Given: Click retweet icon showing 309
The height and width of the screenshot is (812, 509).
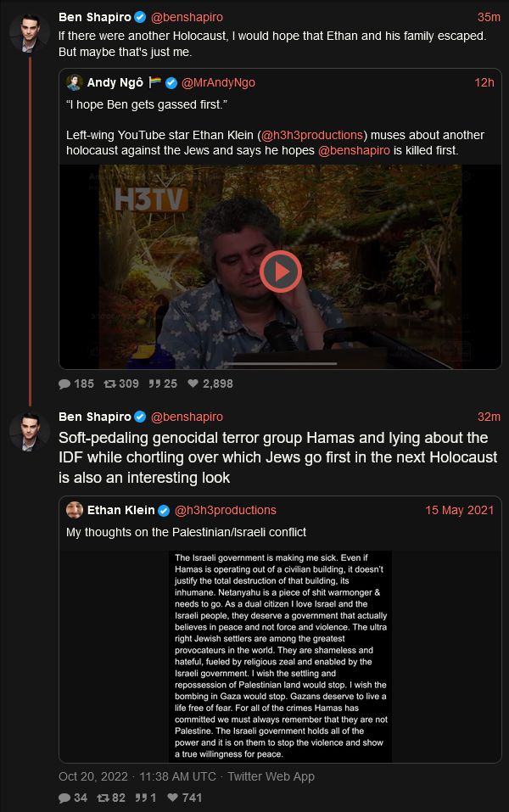Looking at the screenshot, I should click(109, 384).
